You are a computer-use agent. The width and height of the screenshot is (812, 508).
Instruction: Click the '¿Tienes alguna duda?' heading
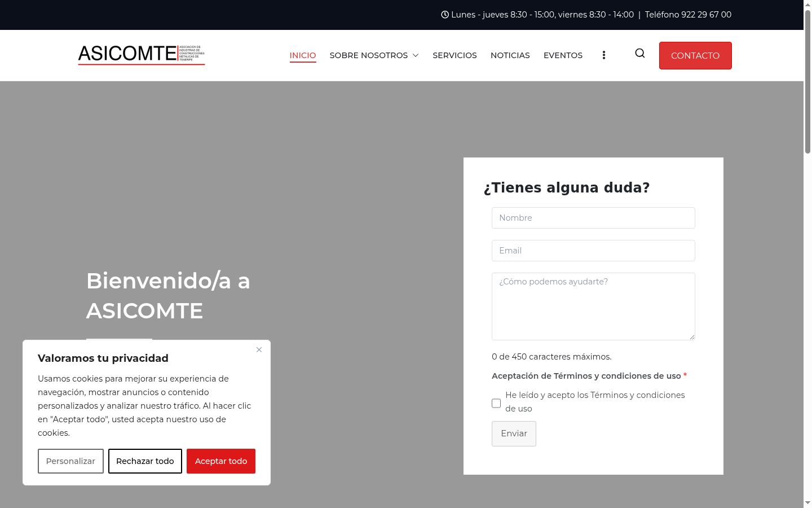coord(567,187)
